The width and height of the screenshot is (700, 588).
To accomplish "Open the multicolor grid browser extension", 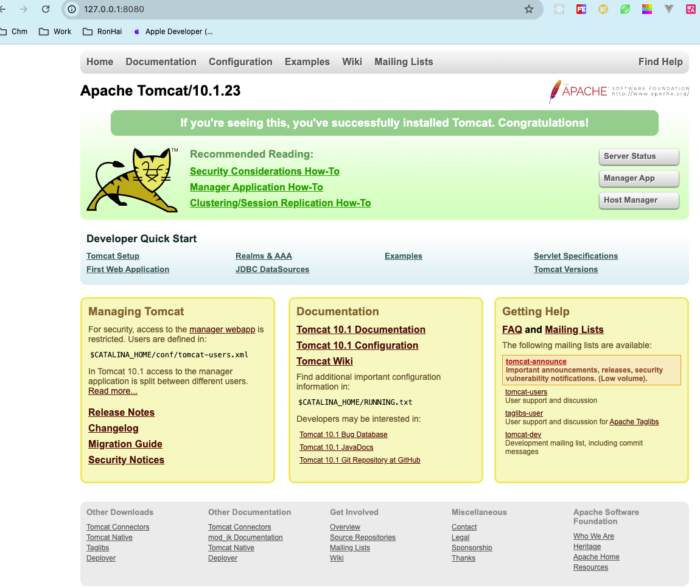I will click(647, 9).
